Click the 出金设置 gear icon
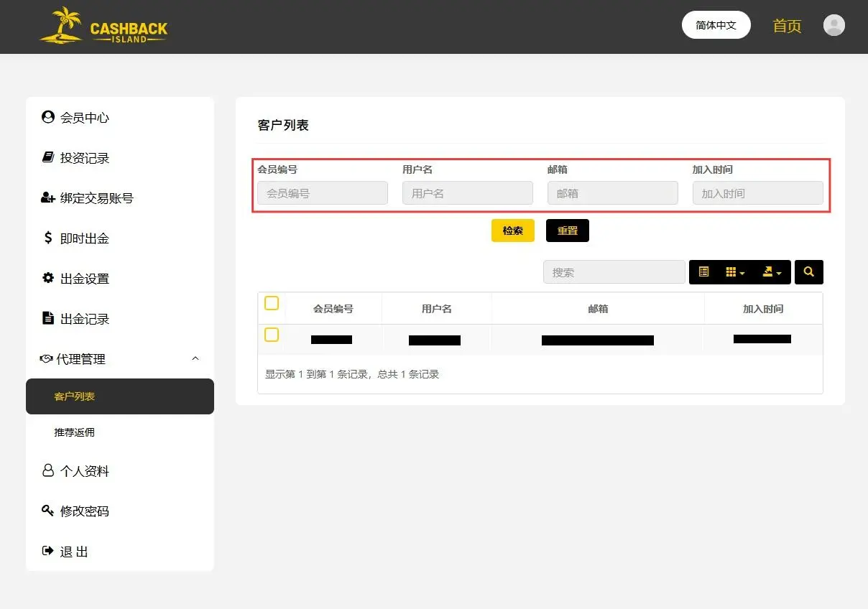 [48, 278]
